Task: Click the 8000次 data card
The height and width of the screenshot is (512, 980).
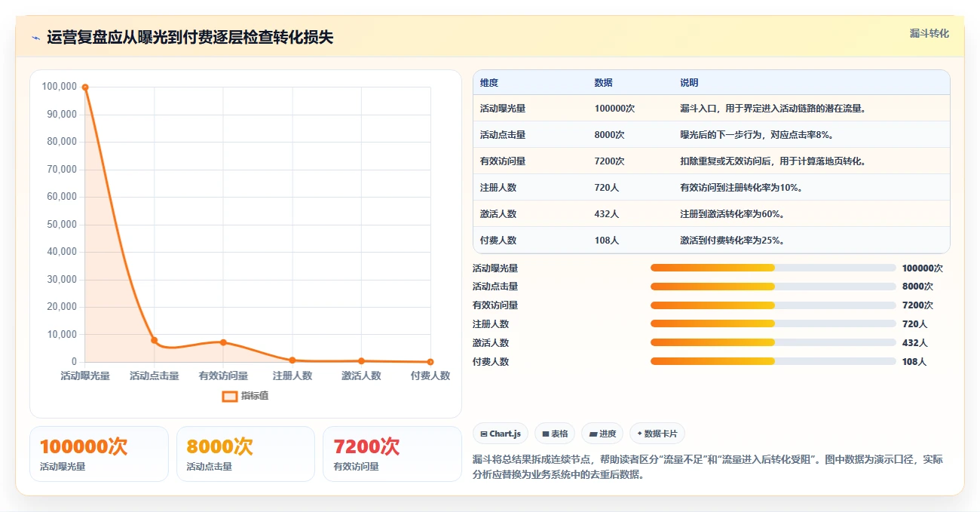Action: [x=246, y=454]
